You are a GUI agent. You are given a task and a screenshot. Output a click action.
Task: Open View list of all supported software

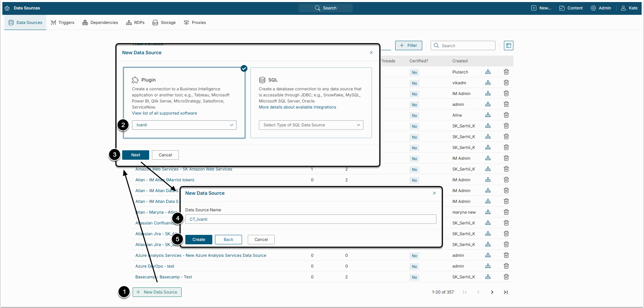pos(164,113)
